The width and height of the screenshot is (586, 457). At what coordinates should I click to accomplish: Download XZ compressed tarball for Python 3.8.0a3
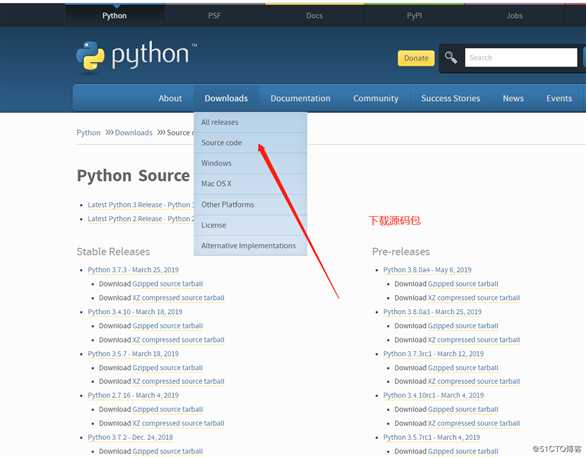point(474,340)
